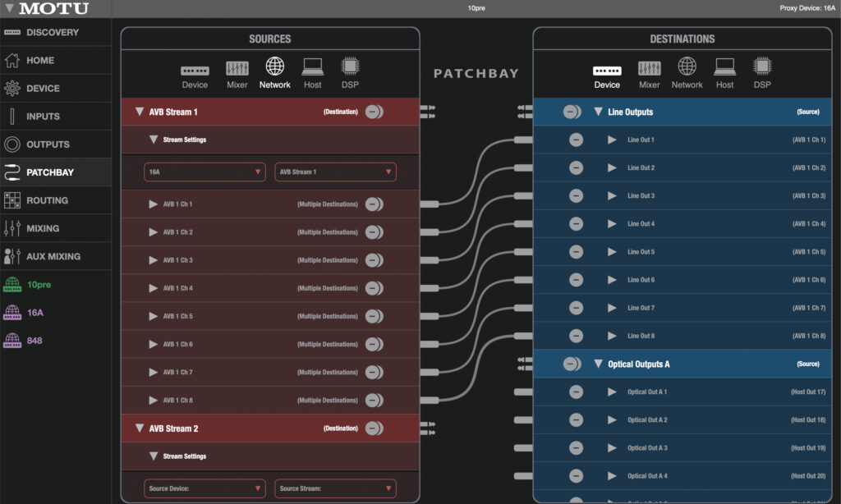This screenshot has height=504, width=841.
Task: Click the Line Out 1 output jack connector
Action: (x=523, y=140)
